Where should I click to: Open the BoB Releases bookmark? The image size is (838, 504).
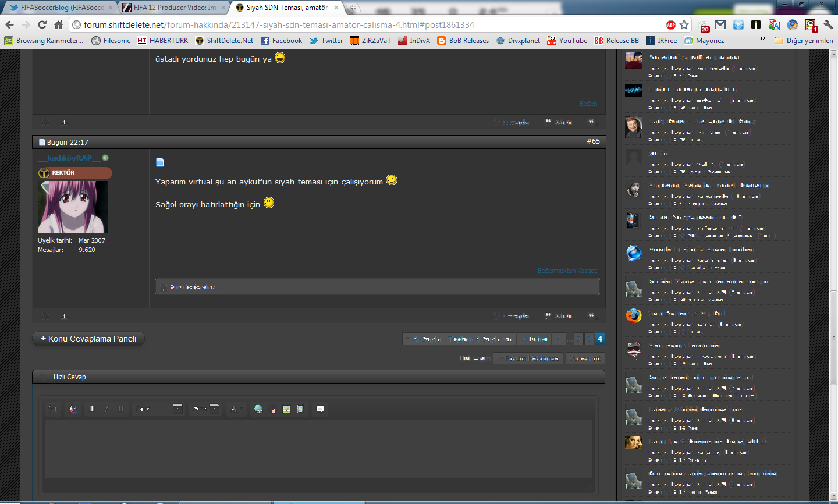pos(463,41)
